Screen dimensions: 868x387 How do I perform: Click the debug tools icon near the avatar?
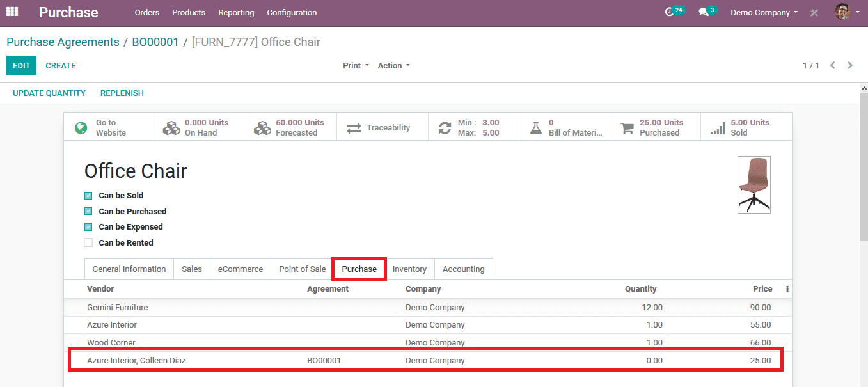pyautogui.click(x=814, y=13)
